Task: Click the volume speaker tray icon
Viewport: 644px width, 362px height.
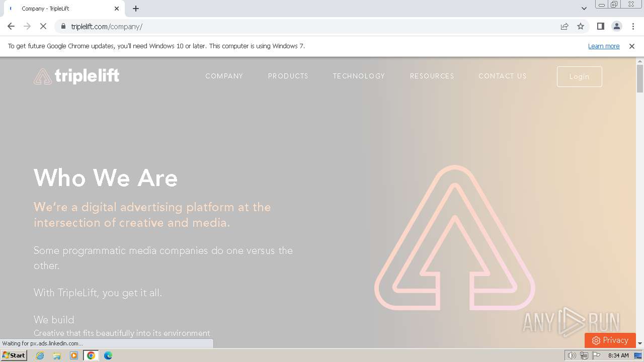Action: coord(572,355)
